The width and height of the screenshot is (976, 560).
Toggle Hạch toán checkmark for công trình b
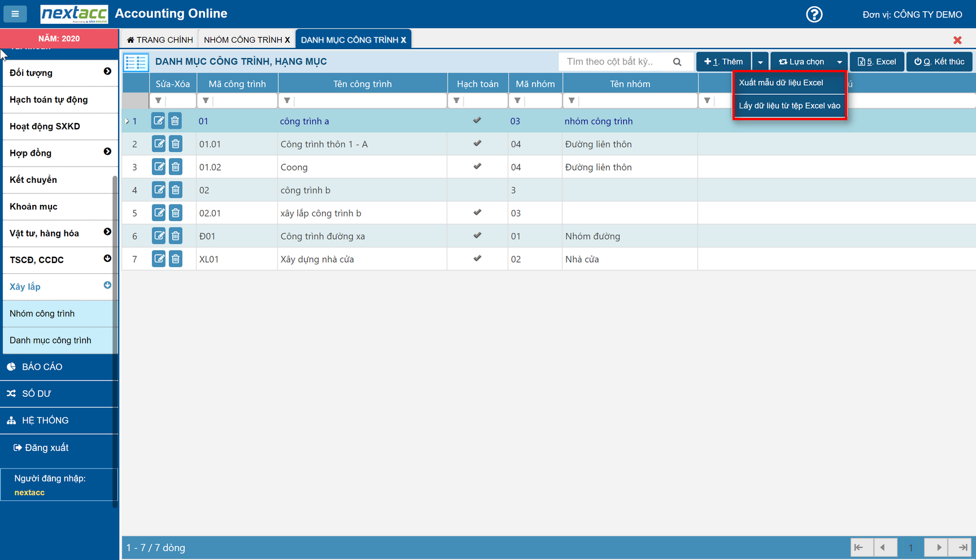[x=477, y=190]
